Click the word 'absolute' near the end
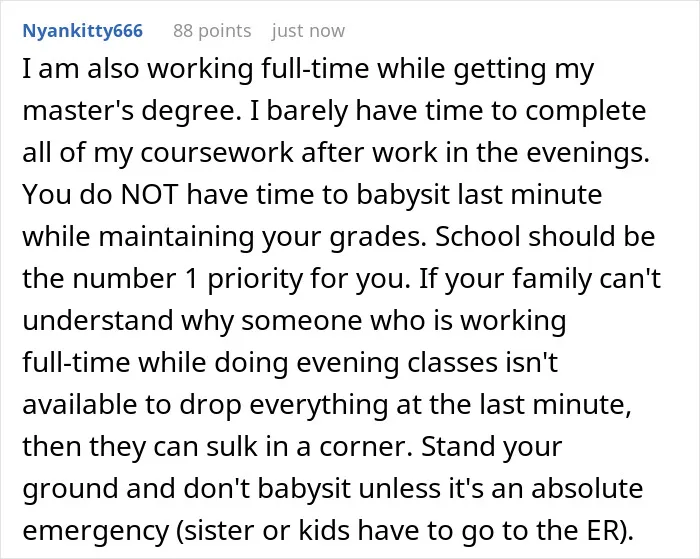The image size is (700, 559). pos(587,488)
